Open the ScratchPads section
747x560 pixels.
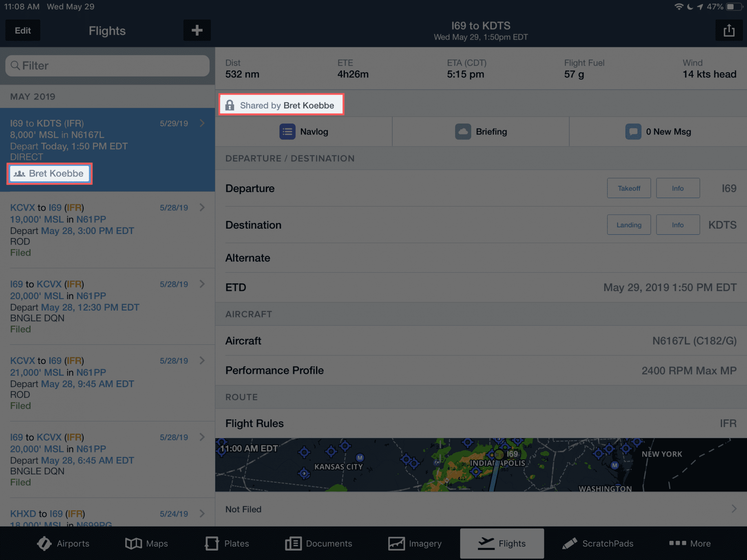click(598, 543)
